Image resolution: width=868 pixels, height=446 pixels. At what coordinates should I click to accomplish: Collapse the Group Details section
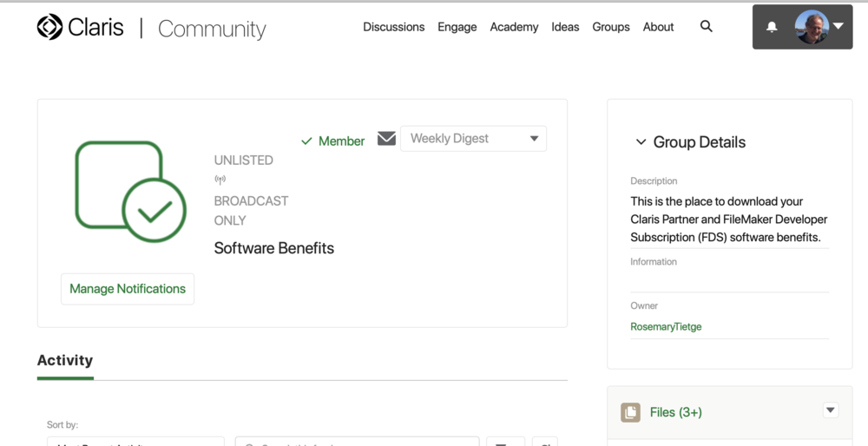pyautogui.click(x=641, y=142)
